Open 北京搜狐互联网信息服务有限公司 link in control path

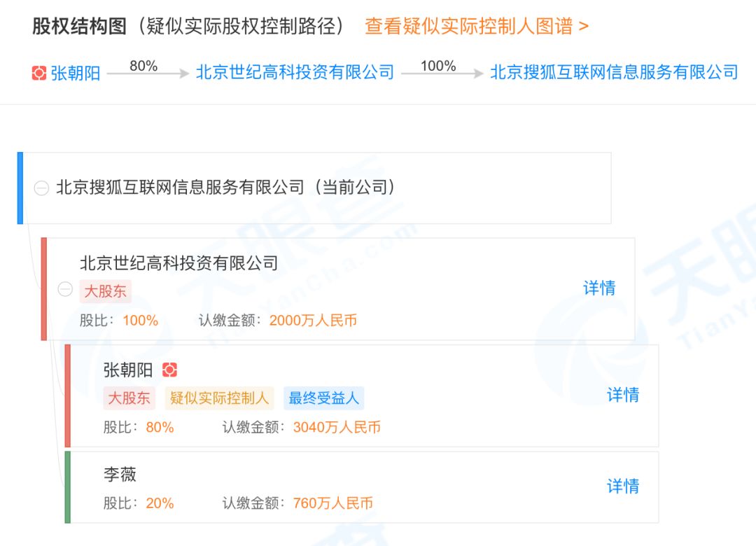[614, 72]
